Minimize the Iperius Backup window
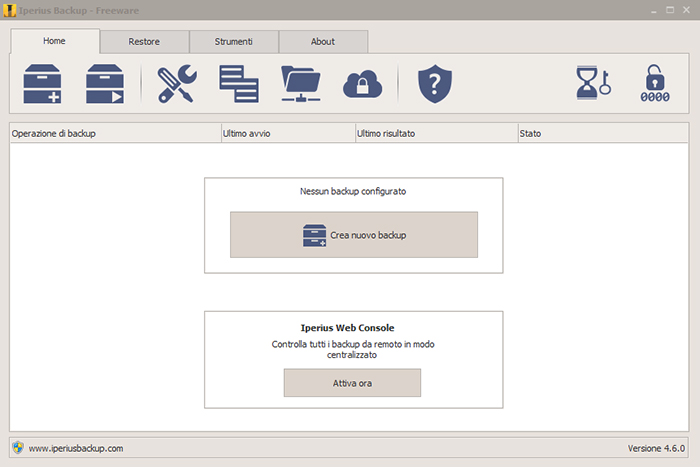Viewport: 700px width, 467px height. tap(654, 10)
